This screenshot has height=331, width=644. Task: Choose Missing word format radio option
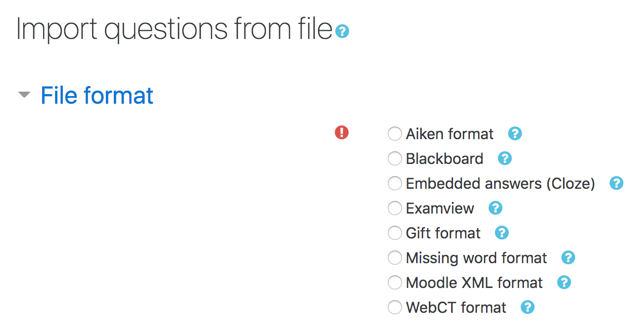(394, 258)
